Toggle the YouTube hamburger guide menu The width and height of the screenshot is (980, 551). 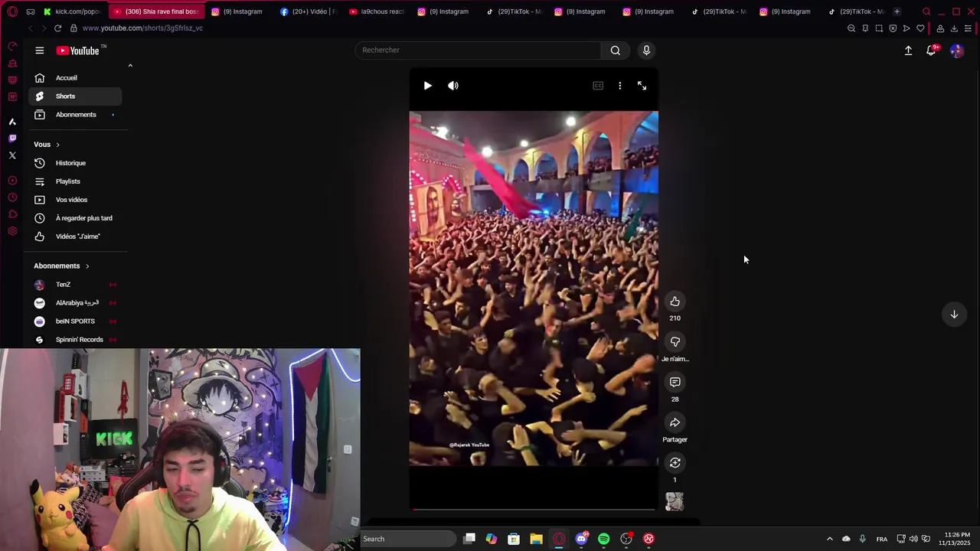pos(40,51)
